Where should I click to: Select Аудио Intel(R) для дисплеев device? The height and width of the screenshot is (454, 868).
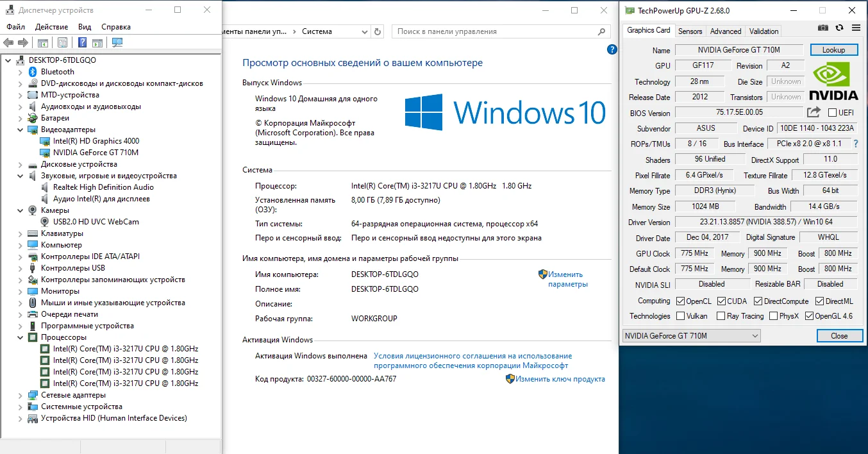tap(101, 199)
